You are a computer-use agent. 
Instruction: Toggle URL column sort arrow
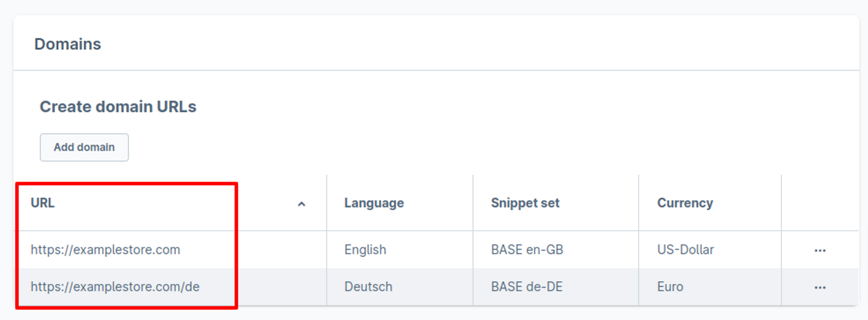click(302, 204)
